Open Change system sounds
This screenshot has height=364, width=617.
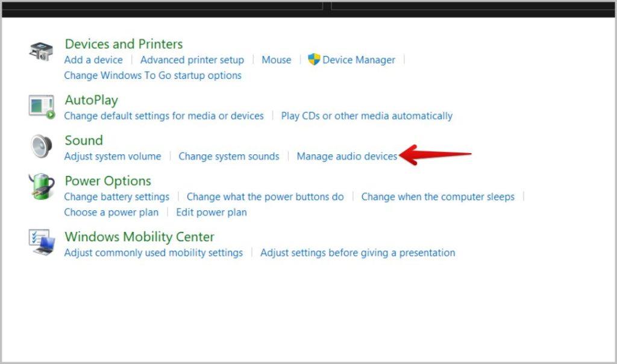pos(228,156)
